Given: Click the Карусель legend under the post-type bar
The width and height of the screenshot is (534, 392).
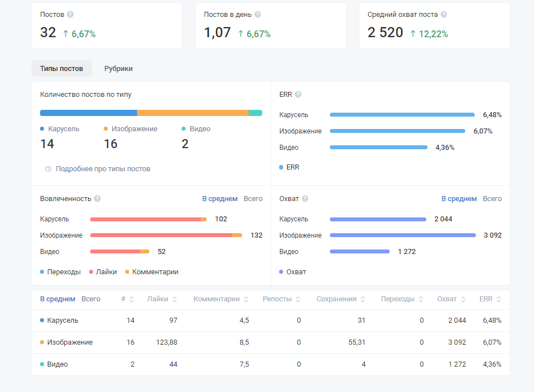Looking at the screenshot, I should (x=60, y=128).
